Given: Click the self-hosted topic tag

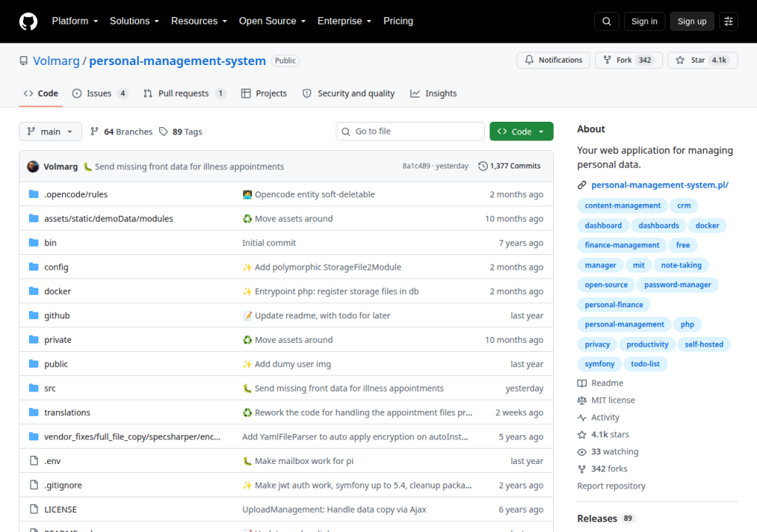Looking at the screenshot, I should click(x=704, y=344).
